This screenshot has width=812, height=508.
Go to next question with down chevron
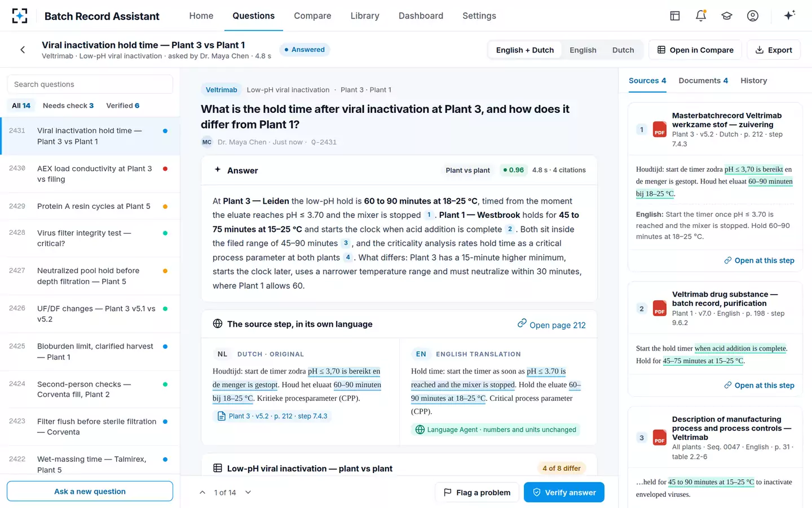click(248, 492)
